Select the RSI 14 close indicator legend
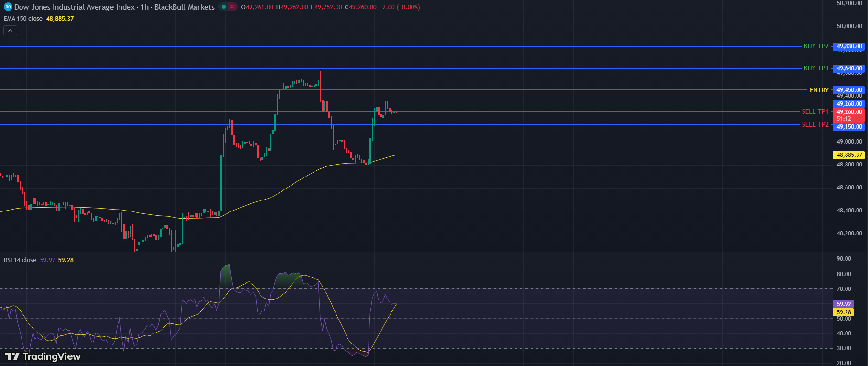 pos(20,260)
